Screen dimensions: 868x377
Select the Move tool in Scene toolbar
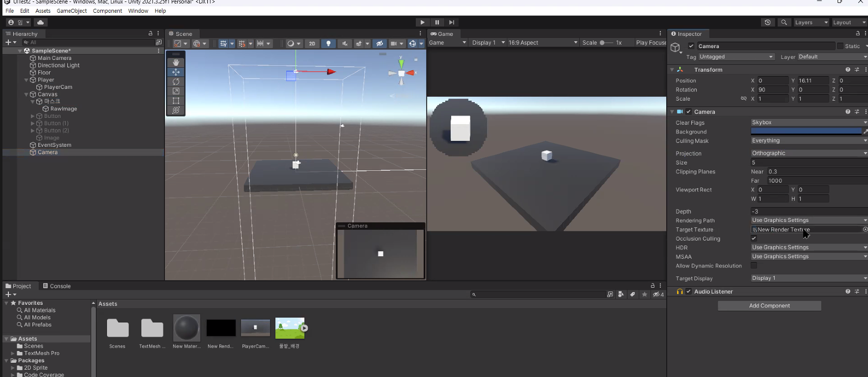(176, 72)
